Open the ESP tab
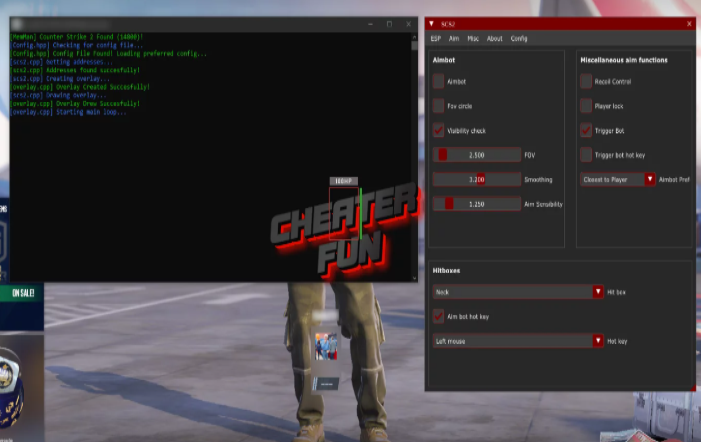The image size is (704, 442). pyautogui.click(x=436, y=39)
